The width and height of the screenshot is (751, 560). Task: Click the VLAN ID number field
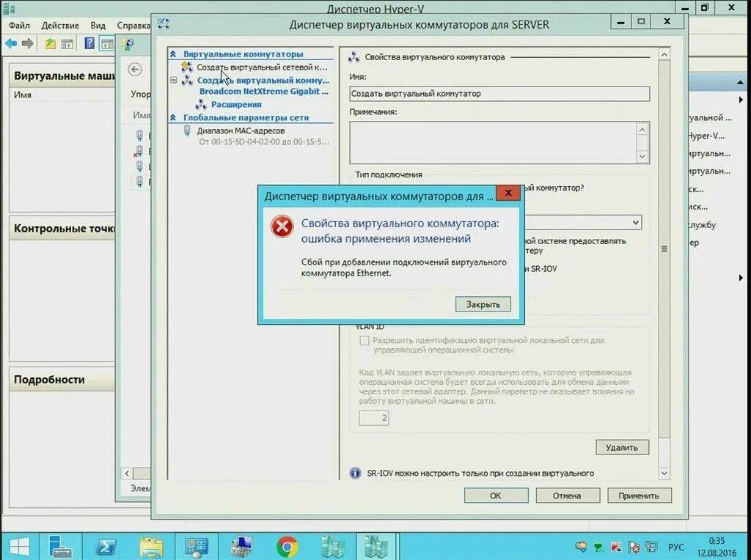[x=374, y=418]
